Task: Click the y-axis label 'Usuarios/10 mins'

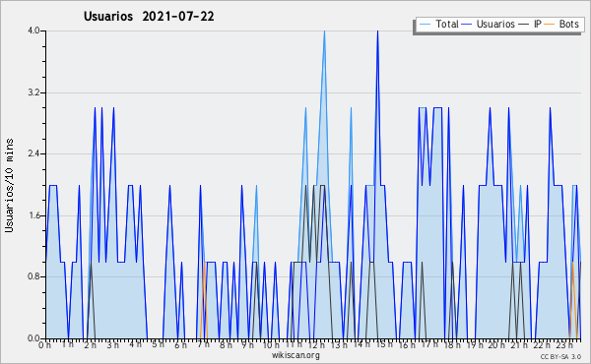Action: click(9, 186)
